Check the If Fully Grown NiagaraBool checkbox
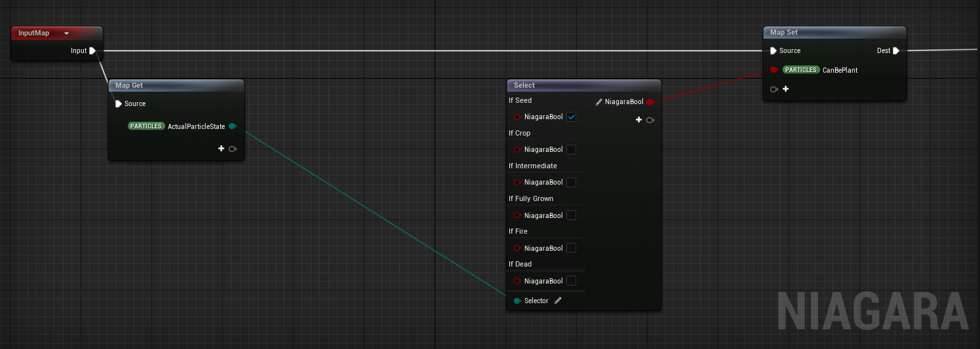The image size is (980, 349). click(571, 215)
